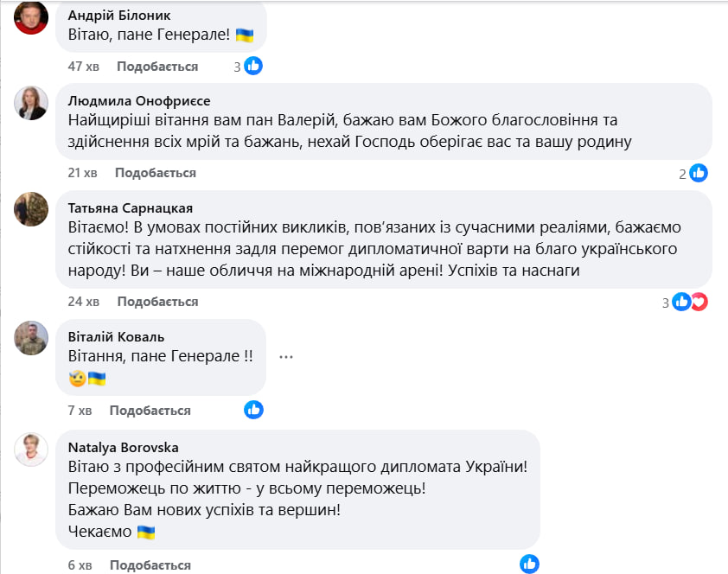Click the like reaction icon on Віталій Коваль's comment
This screenshot has height=574, width=728.
253,410
